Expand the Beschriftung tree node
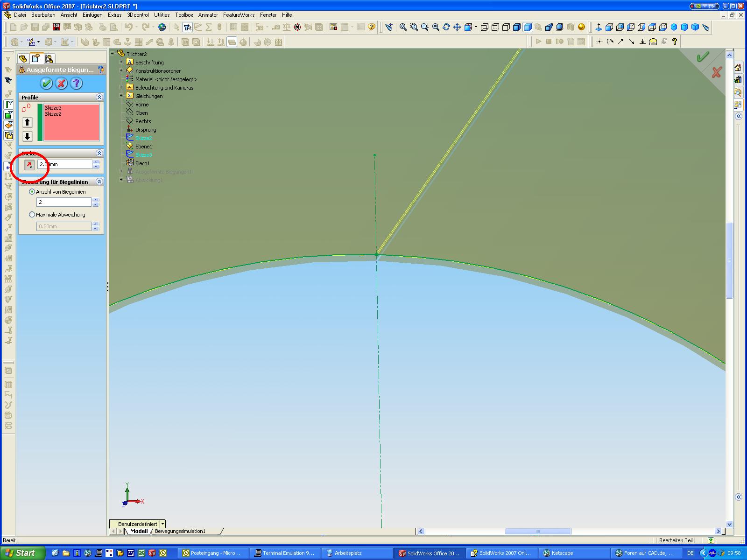Screen dimensions: 747x560 pos(121,62)
